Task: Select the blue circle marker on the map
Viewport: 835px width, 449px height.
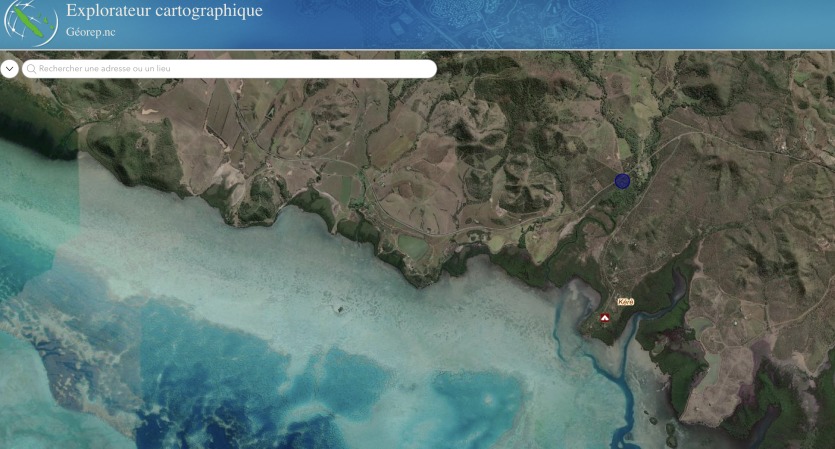Action: point(622,181)
